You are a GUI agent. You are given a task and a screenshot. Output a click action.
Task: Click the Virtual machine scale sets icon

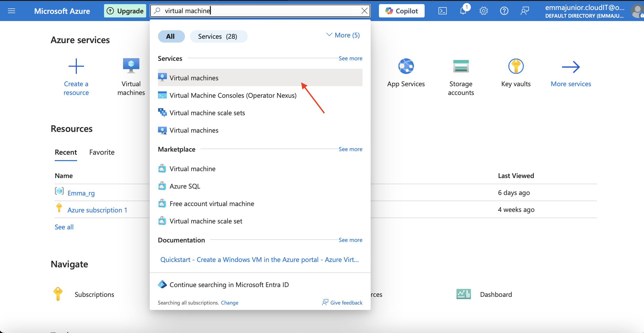click(162, 112)
